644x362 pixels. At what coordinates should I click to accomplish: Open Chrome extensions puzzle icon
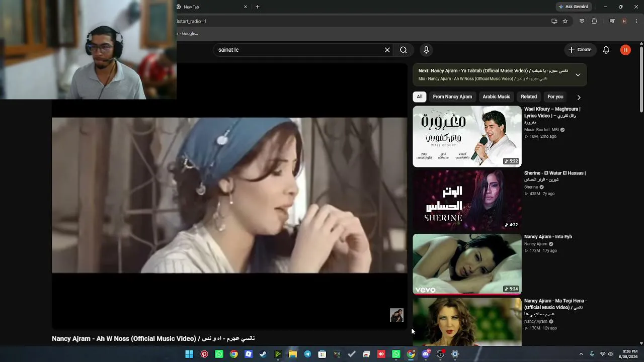594,21
